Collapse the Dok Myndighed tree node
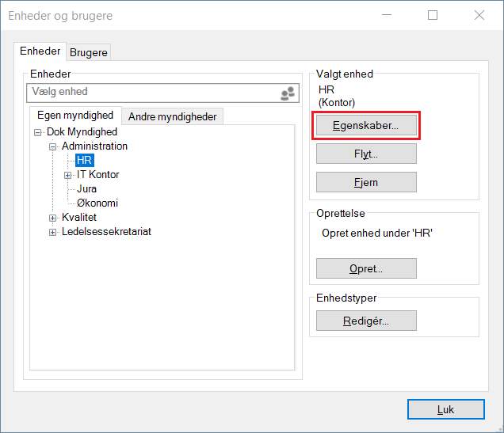Image resolution: width=504 pixels, height=433 pixels. (x=38, y=132)
